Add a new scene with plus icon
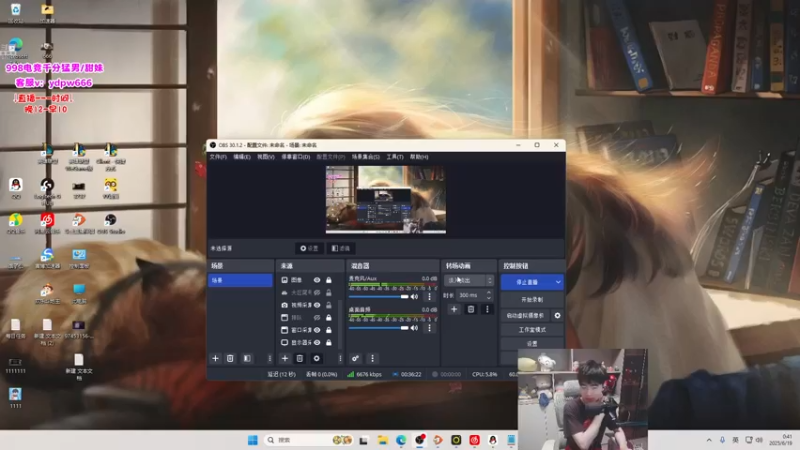 pos(215,359)
